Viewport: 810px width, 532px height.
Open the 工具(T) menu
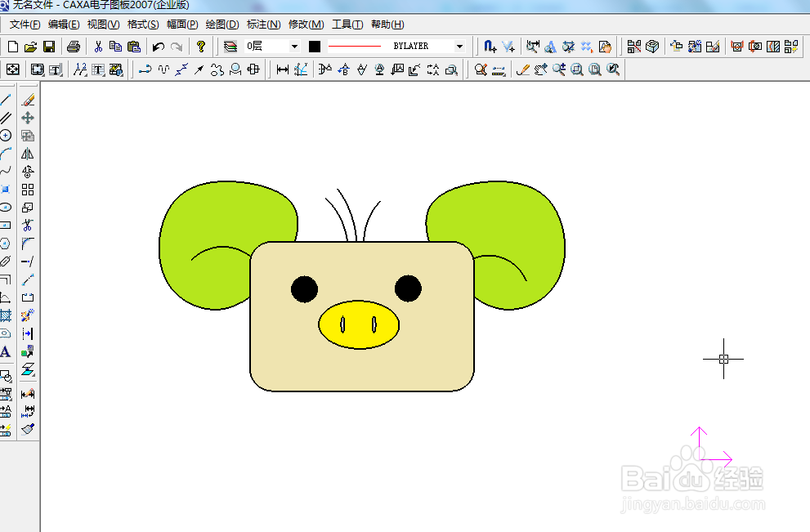coord(347,25)
